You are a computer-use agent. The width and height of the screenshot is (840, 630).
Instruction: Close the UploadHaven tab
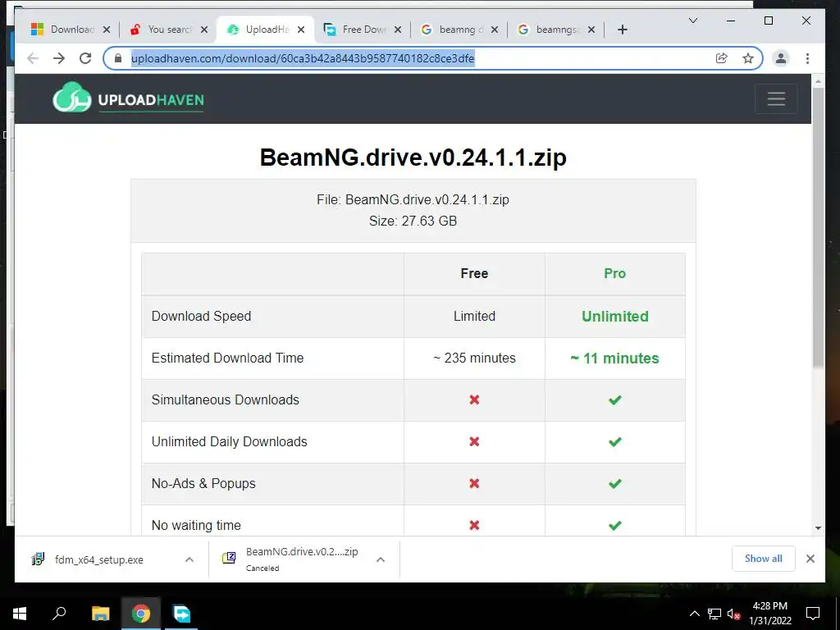click(301, 30)
